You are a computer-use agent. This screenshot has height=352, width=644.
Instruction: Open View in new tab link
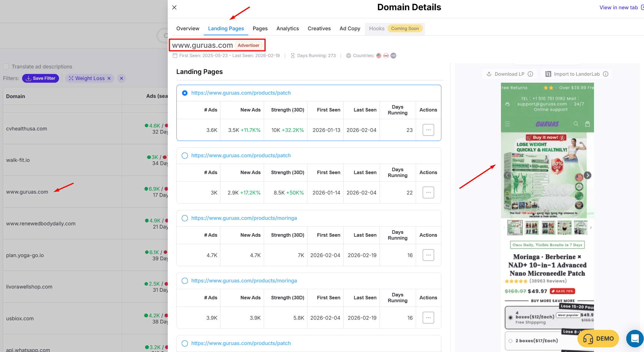click(619, 8)
